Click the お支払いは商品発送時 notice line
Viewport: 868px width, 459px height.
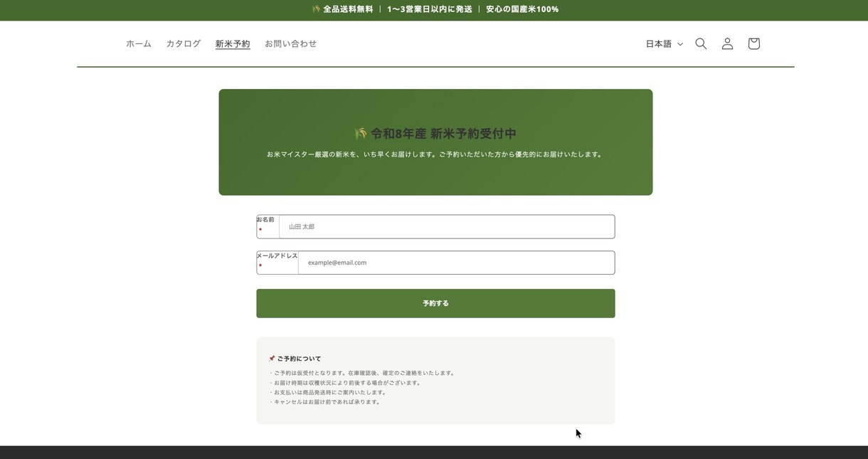[329, 392]
